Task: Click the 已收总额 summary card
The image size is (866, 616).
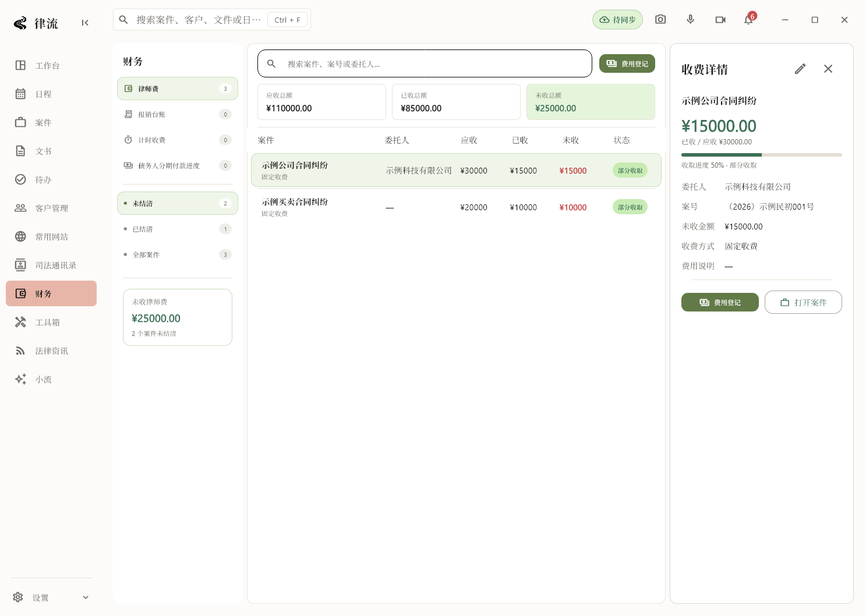Action: click(x=456, y=102)
